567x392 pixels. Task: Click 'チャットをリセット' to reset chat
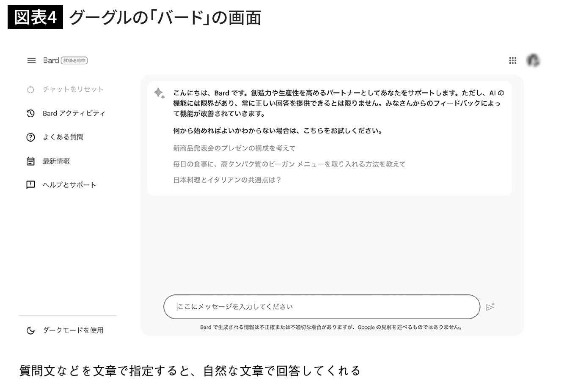[x=73, y=89]
